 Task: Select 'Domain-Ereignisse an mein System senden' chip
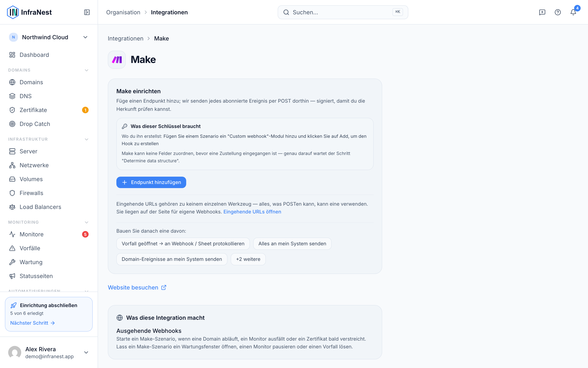point(172,259)
